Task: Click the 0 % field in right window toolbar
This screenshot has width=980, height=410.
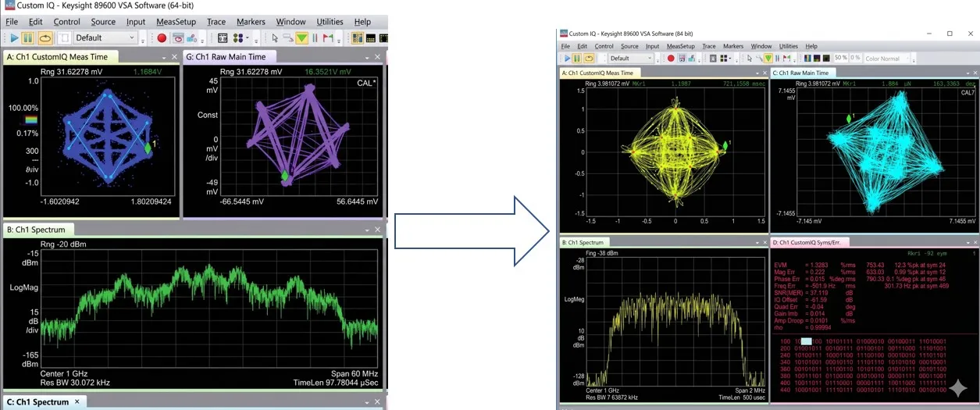Action: click(x=855, y=58)
